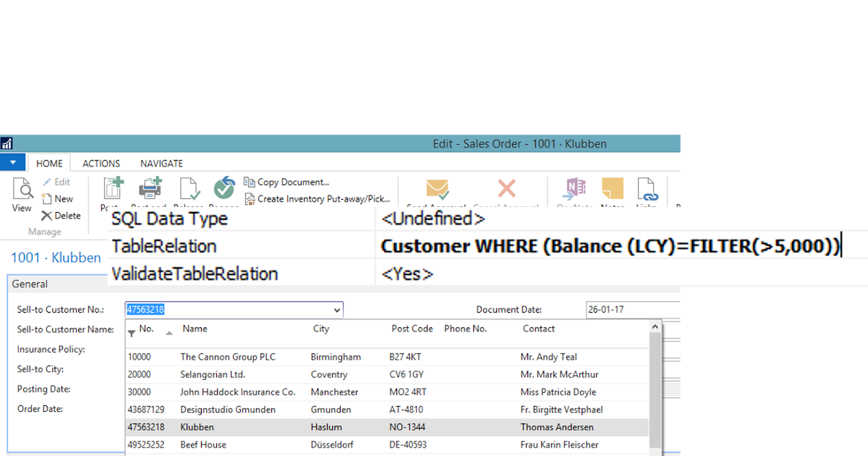Select the Release document icon

tap(189, 190)
